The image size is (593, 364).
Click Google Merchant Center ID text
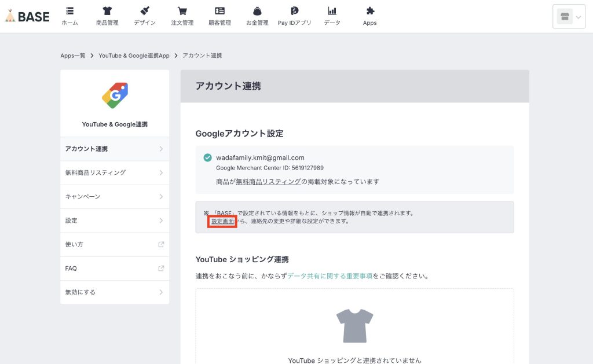[x=270, y=168]
